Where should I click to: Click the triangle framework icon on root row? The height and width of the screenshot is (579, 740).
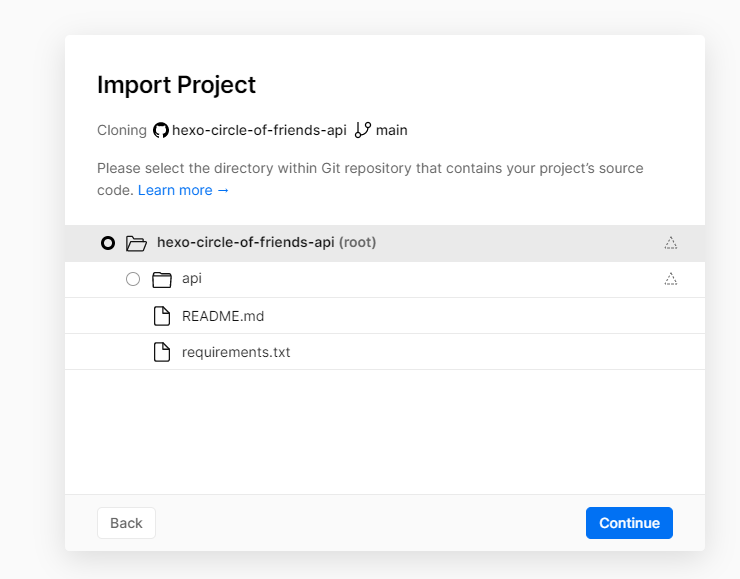pos(671,243)
